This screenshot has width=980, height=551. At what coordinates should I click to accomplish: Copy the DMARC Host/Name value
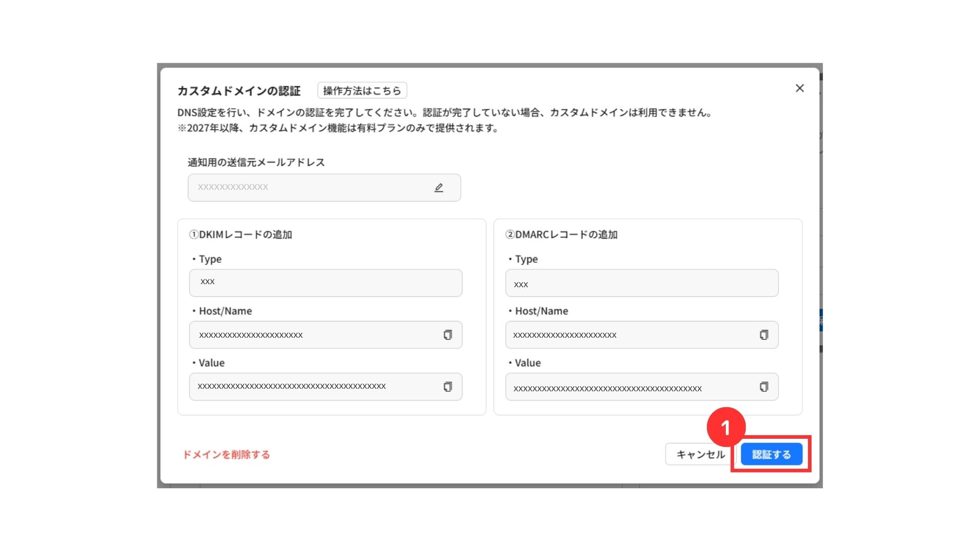coord(764,335)
